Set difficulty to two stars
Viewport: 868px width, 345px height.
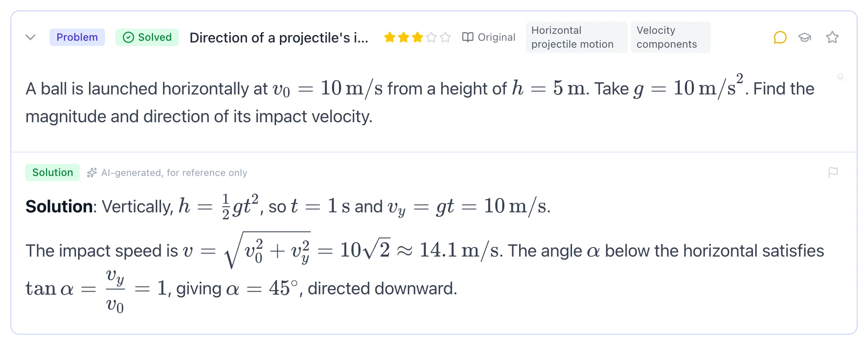tap(404, 37)
